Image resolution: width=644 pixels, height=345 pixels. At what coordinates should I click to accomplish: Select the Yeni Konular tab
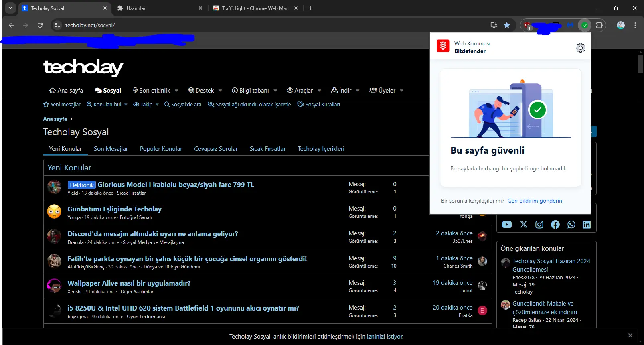tap(65, 149)
